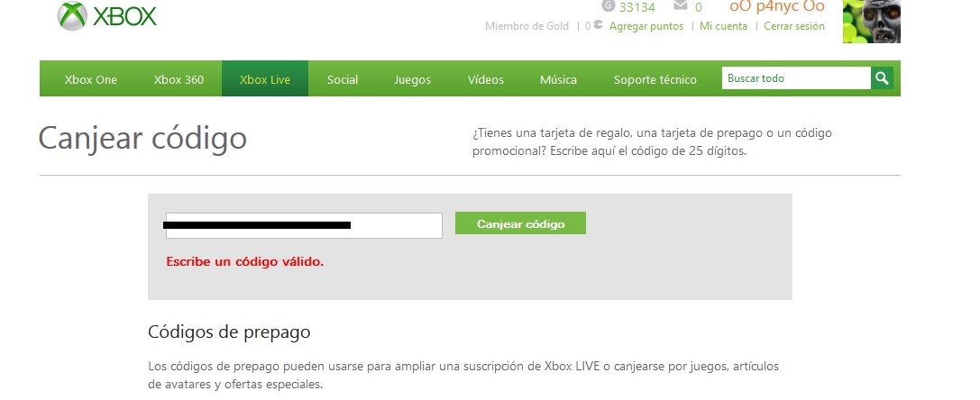
Task: Click the Xbox logo icon
Action: [72, 15]
